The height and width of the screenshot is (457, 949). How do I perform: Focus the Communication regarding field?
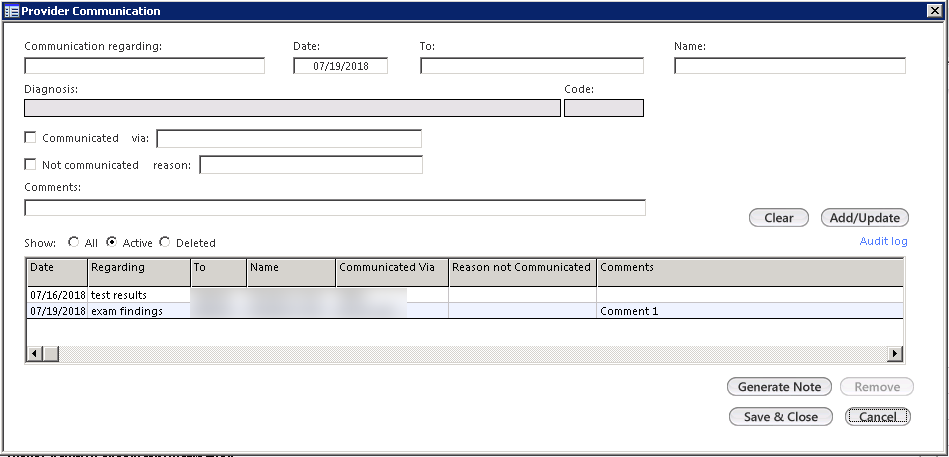click(145, 66)
